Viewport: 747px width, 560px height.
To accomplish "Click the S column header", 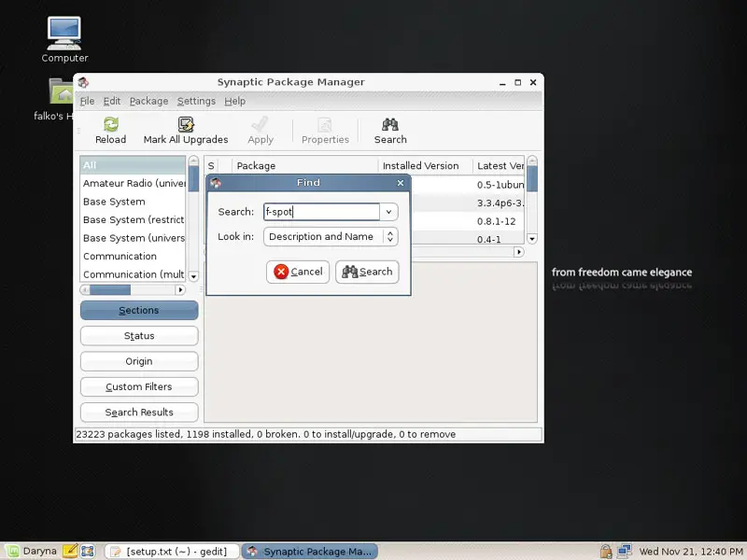I will 211,166.
